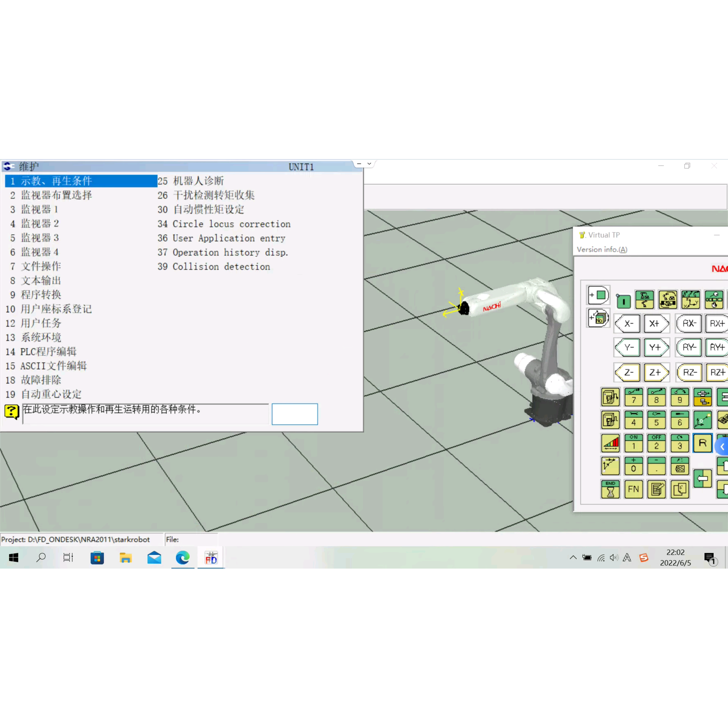Click the speed bars key
The width and height of the screenshot is (728, 728).
click(x=610, y=443)
